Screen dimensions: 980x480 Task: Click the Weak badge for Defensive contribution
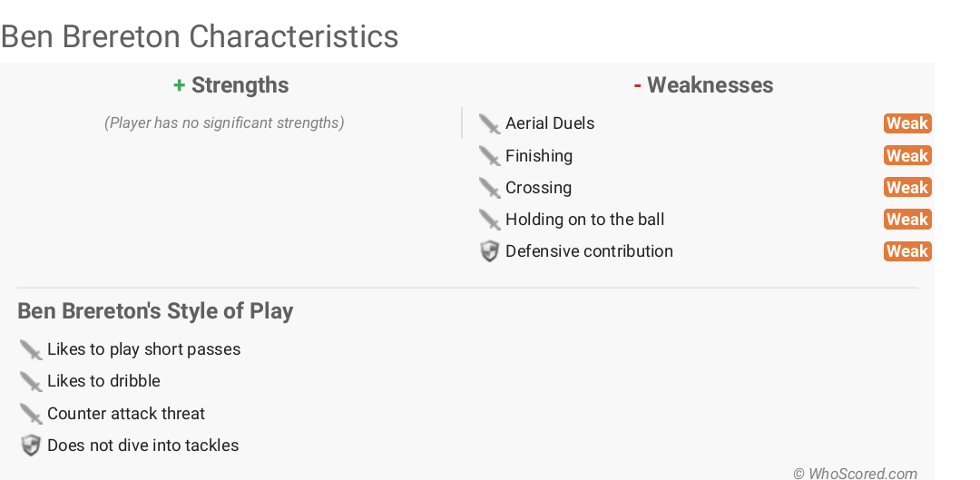pyautogui.click(x=906, y=251)
